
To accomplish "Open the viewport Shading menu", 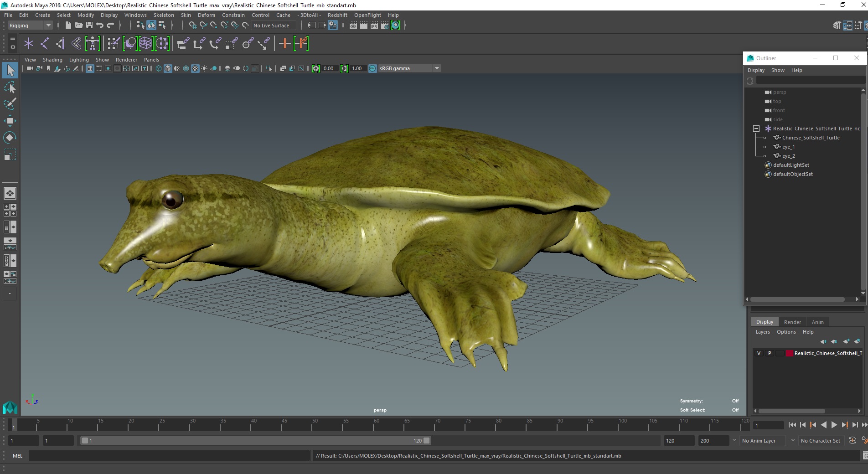I will pyautogui.click(x=52, y=60).
